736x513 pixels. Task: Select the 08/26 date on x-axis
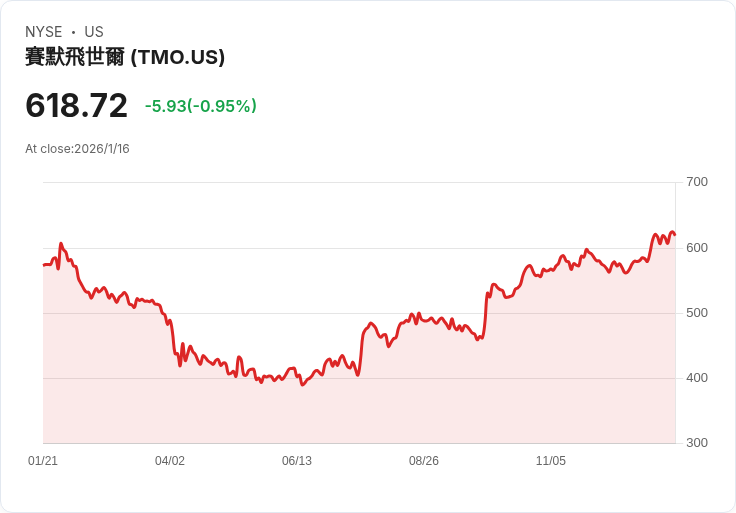pyautogui.click(x=424, y=461)
